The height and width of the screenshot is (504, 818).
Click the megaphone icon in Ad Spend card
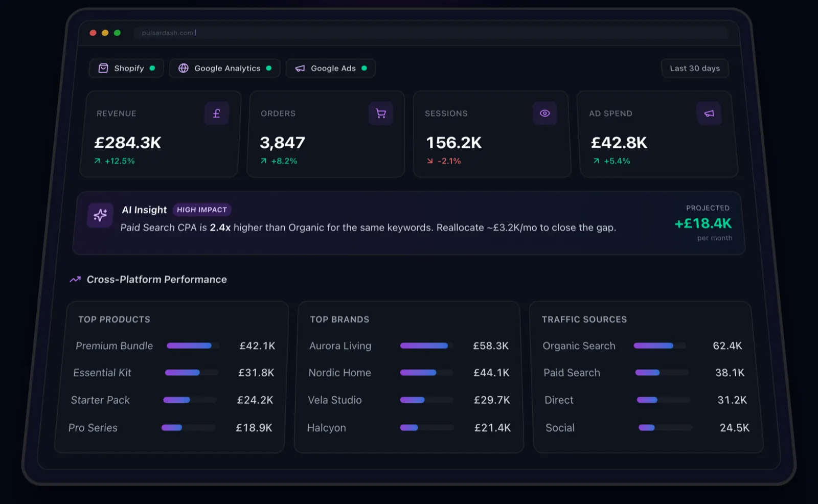[x=709, y=113]
